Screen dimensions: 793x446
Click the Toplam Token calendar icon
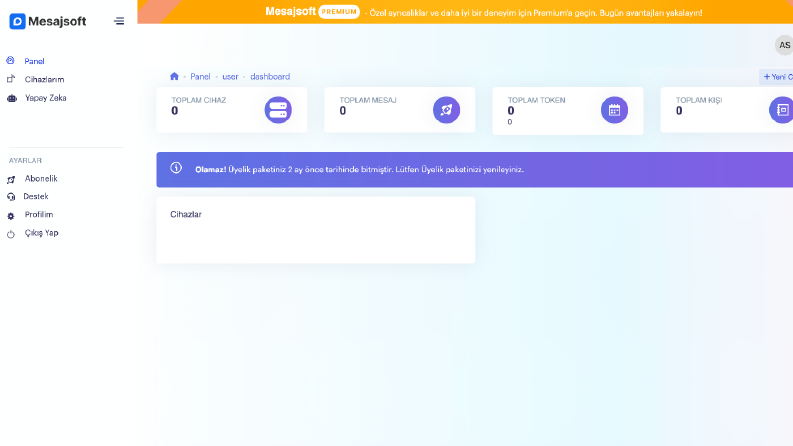click(614, 110)
